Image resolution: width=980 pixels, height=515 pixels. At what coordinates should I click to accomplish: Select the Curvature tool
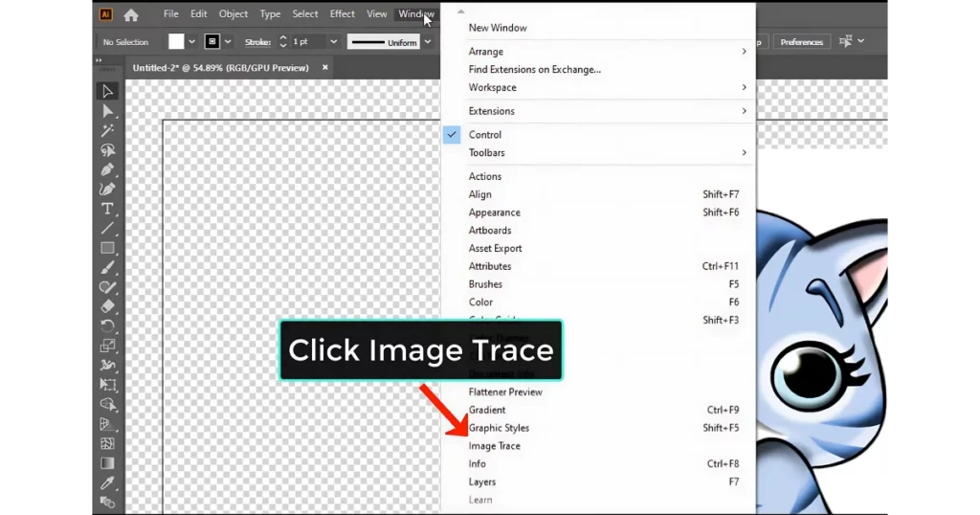pos(107,190)
